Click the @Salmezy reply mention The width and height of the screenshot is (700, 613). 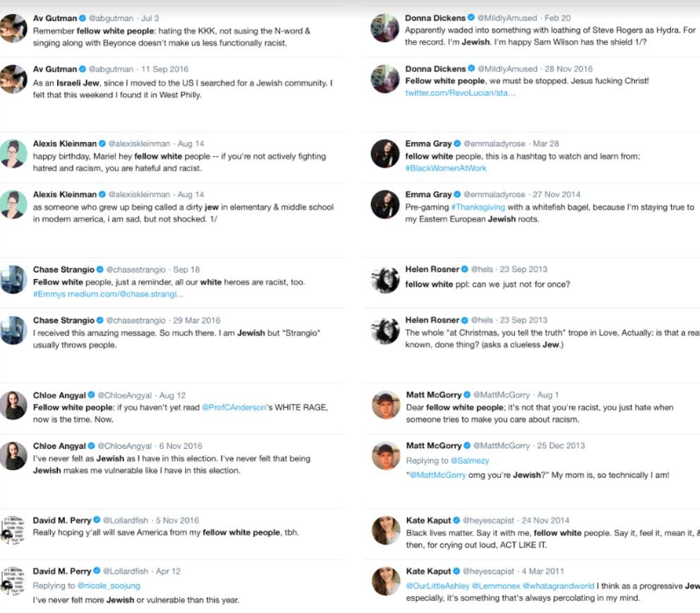[x=474, y=459]
